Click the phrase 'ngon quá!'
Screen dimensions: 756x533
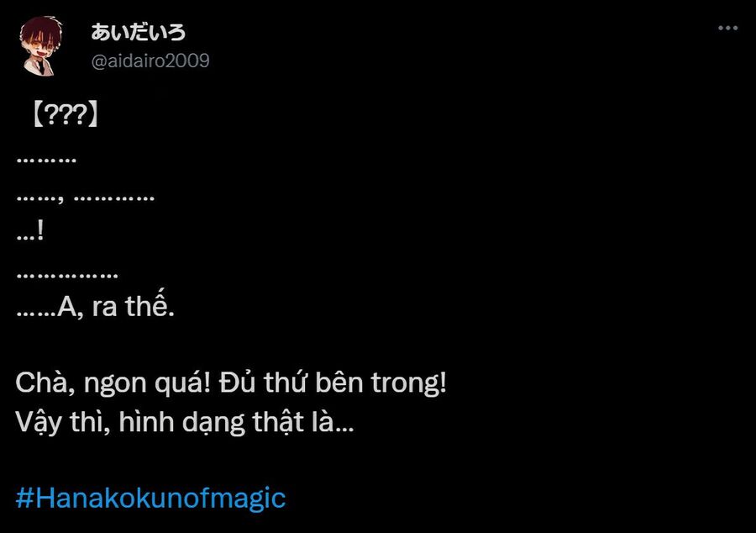click(x=148, y=384)
